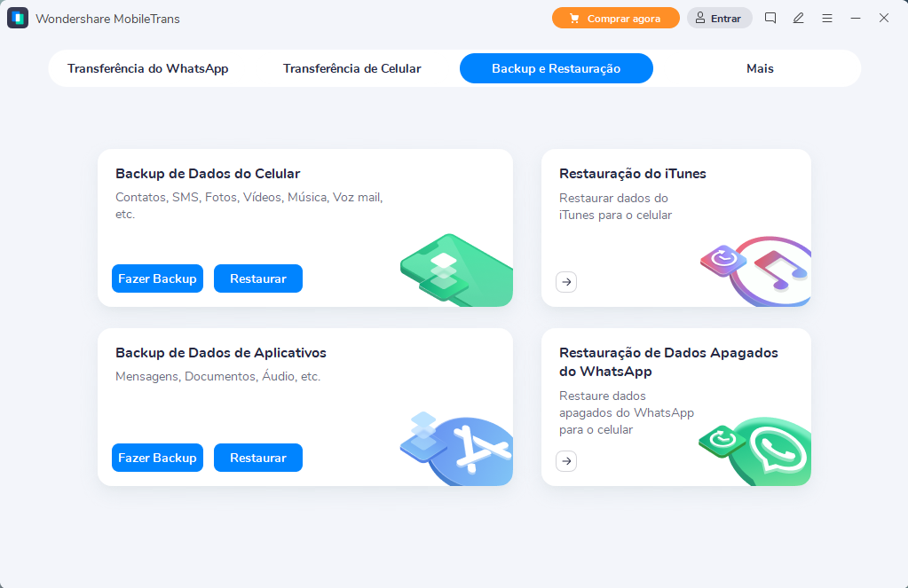Image resolution: width=908 pixels, height=588 pixels.
Task: Minimize the MobileTrans window
Action: click(856, 19)
